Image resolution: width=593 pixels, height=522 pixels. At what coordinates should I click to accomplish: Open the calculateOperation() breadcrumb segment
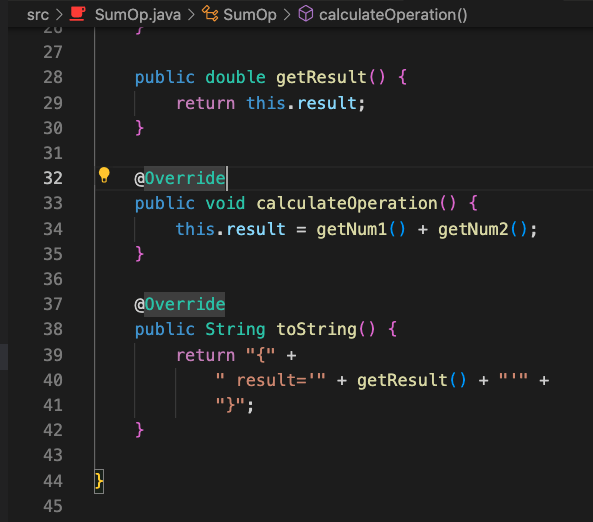(x=393, y=15)
